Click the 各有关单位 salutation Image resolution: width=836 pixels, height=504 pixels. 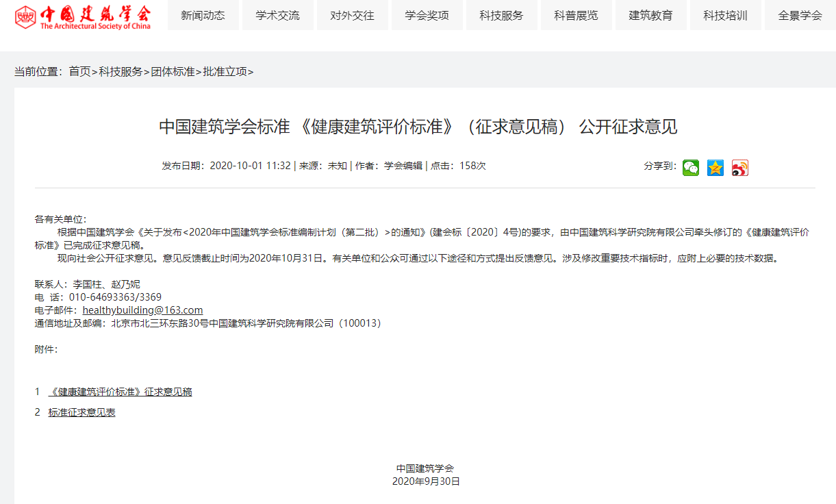pyautogui.click(x=61, y=219)
